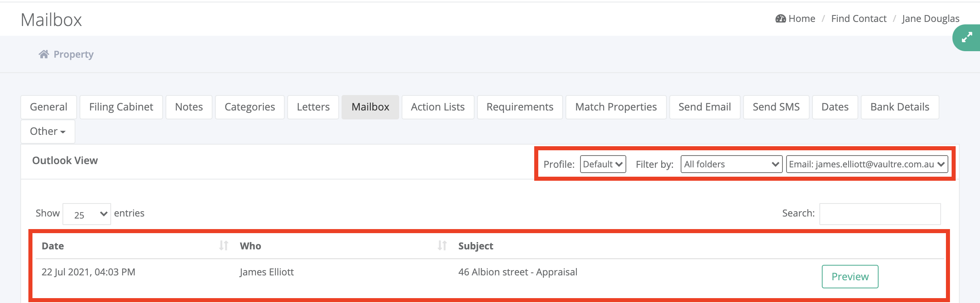The width and height of the screenshot is (980, 303).
Task: Change the Show entries count dropdown
Action: (86, 214)
